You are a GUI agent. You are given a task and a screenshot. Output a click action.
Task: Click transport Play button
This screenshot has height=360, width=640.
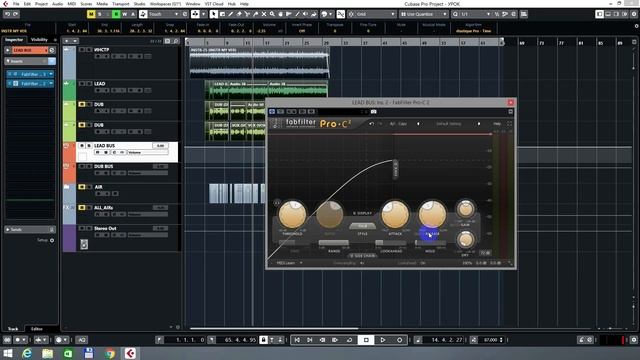[382, 340]
